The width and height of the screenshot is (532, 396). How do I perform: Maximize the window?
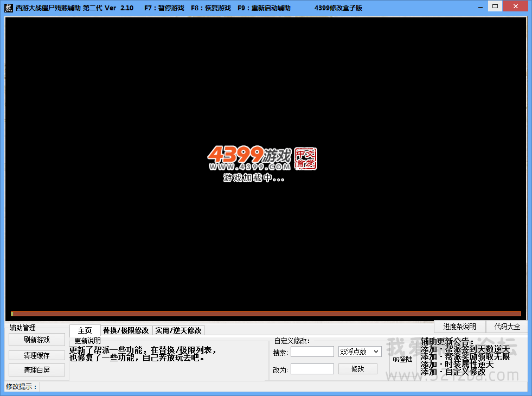pyautogui.click(x=495, y=6)
